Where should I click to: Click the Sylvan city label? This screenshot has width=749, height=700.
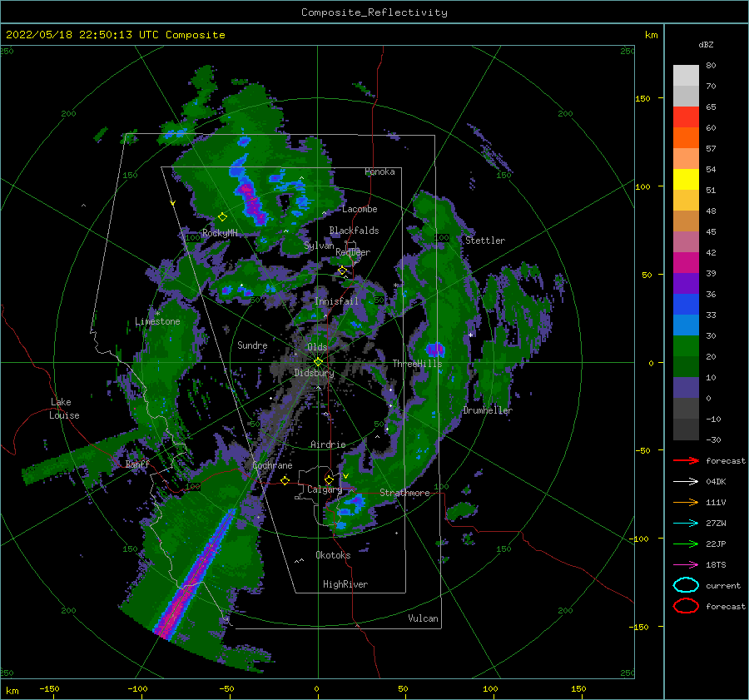[319, 246]
